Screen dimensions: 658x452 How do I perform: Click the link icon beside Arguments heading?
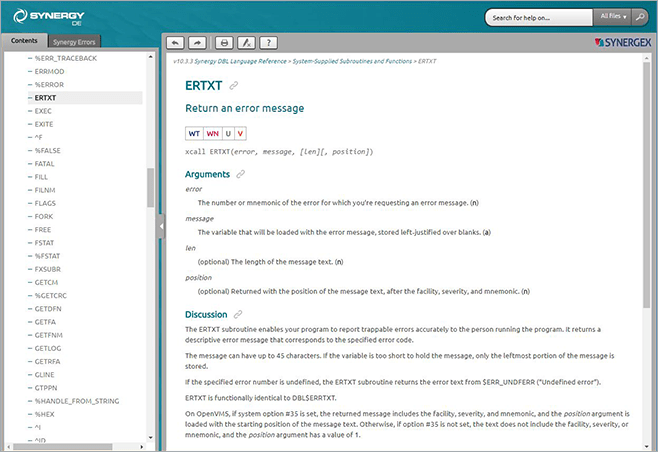click(240, 174)
